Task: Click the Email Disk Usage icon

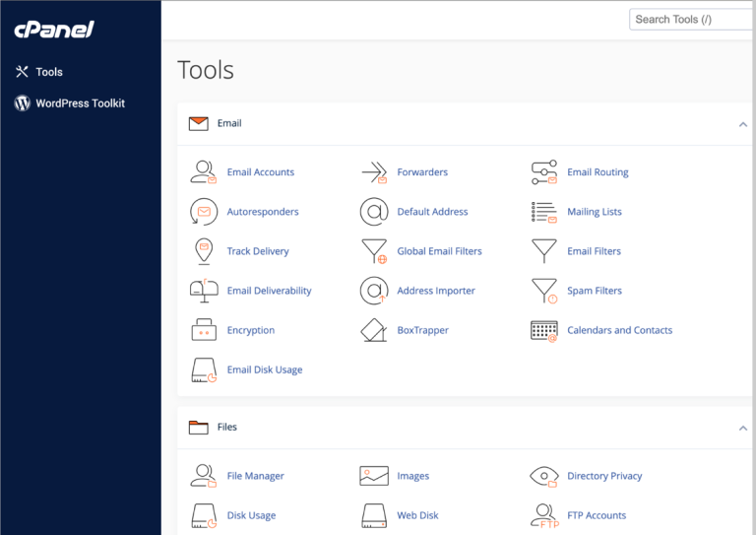Action: point(203,370)
